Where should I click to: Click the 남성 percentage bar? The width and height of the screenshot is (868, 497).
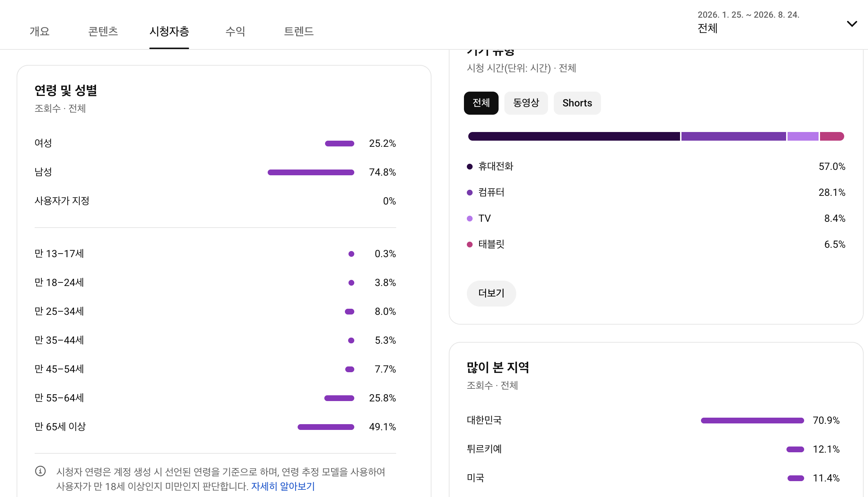click(311, 172)
